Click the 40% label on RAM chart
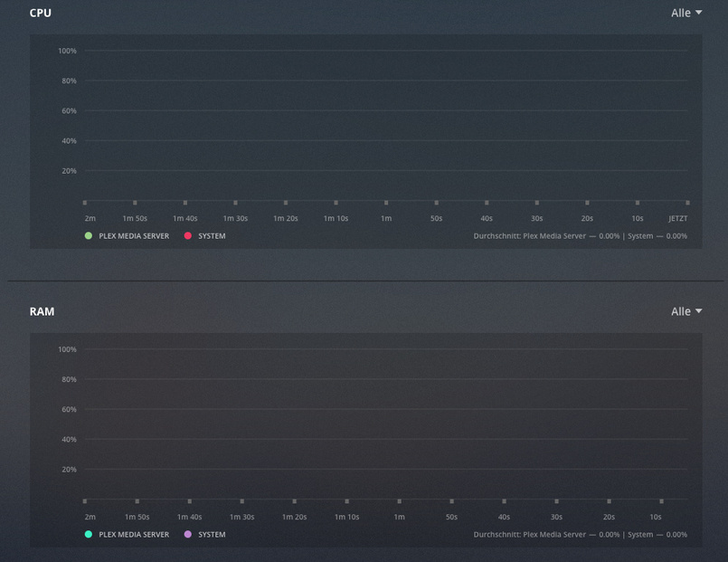Image resolution: width=728 pixels, height=562 pixels. tap(69, 440)
